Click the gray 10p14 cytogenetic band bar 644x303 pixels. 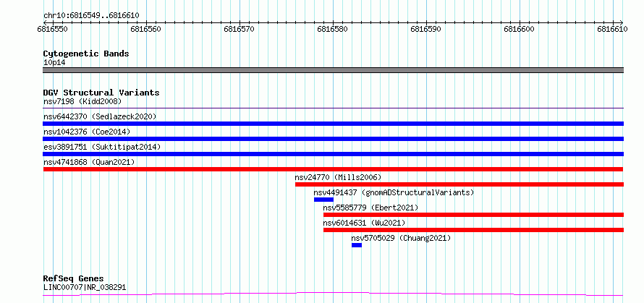(x=333, y=70)
